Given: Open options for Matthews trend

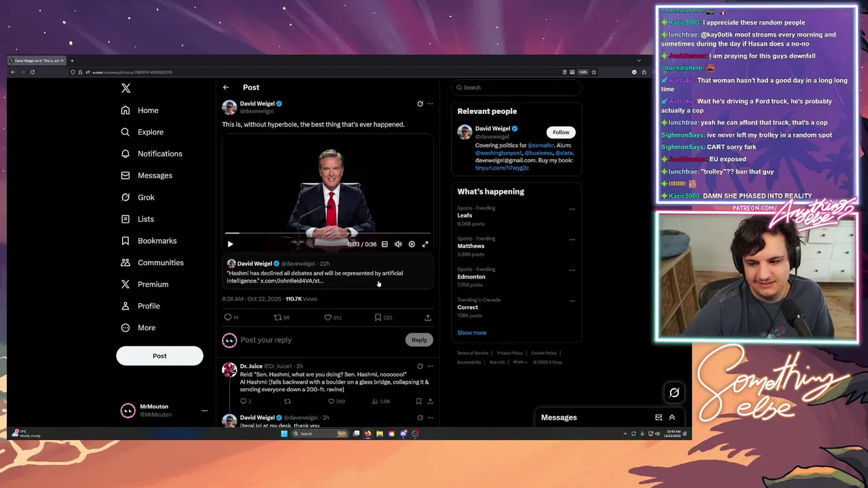Looking at the screenshot, I should pyautogui.click(x=572, y=239).
